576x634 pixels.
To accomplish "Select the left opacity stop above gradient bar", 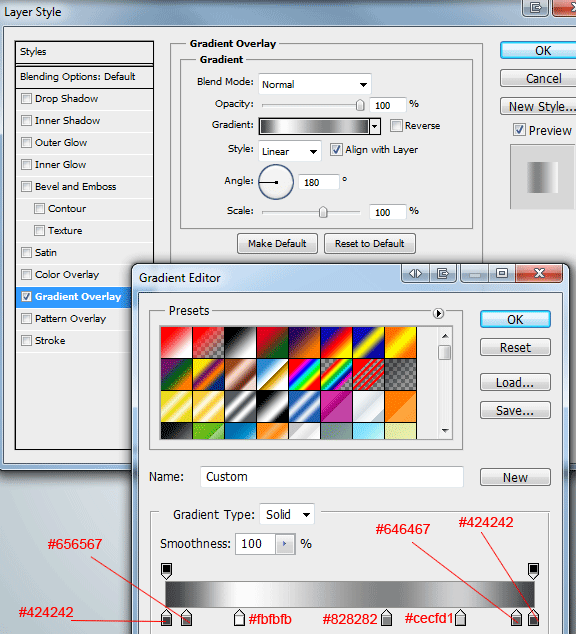I will click(x=166, y=571).
